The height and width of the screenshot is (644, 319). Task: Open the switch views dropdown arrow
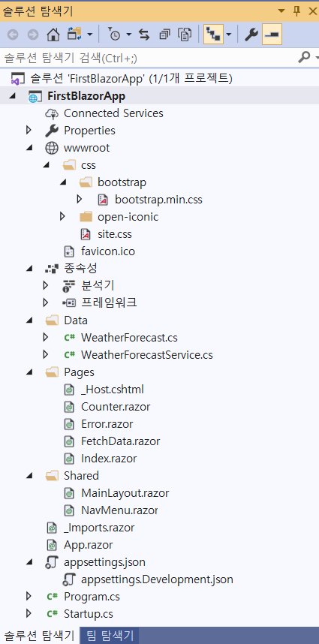pos(90,35)
